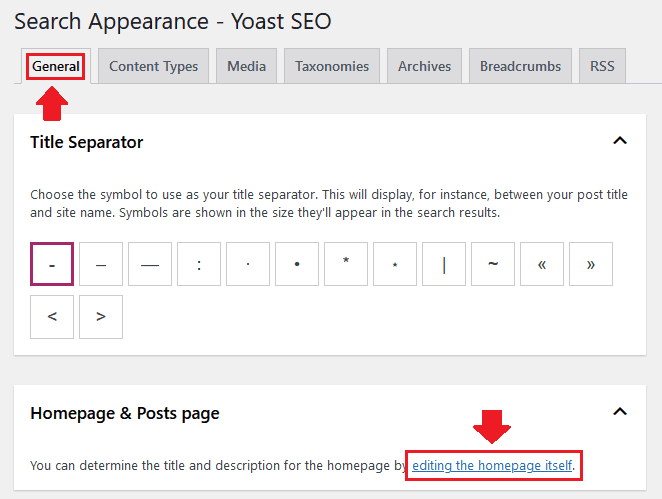Screen dimensions: 662x499
Task: Open the General tab
Action: click(x=56, y=66)
